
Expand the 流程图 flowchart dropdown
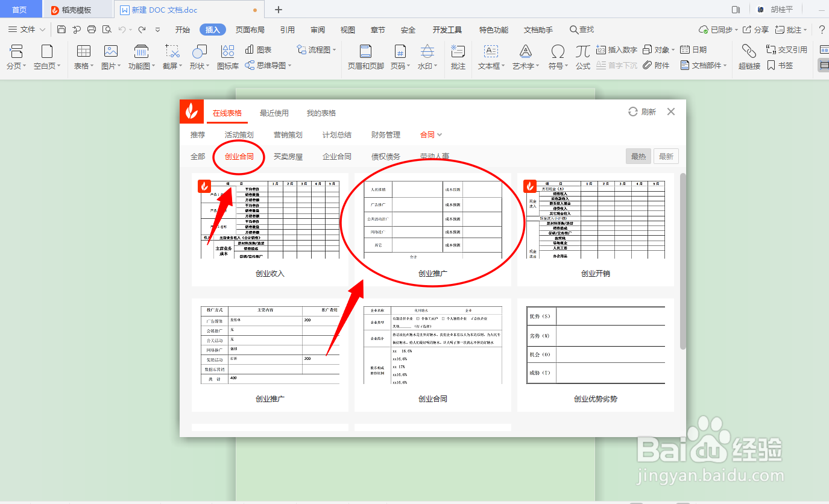[335, 50]
